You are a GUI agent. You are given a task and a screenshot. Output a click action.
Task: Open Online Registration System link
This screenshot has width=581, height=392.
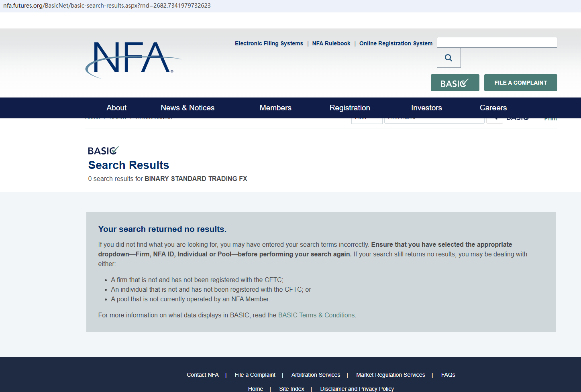396,43
